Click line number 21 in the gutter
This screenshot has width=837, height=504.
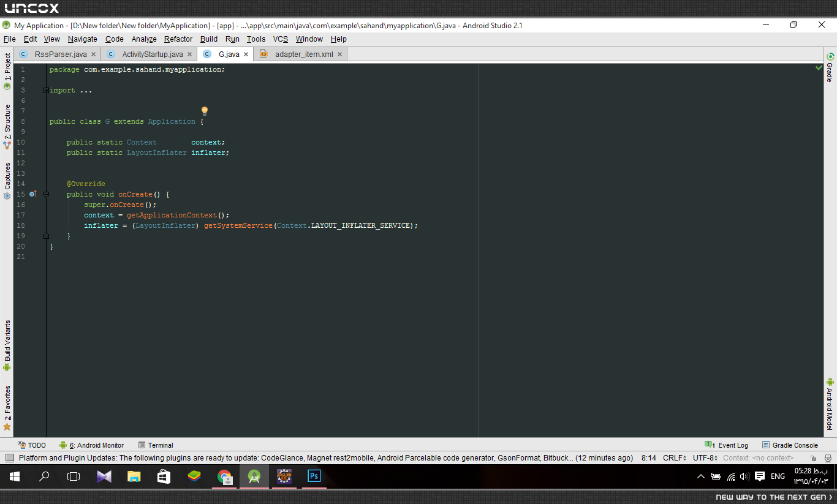tap(21, 257)
